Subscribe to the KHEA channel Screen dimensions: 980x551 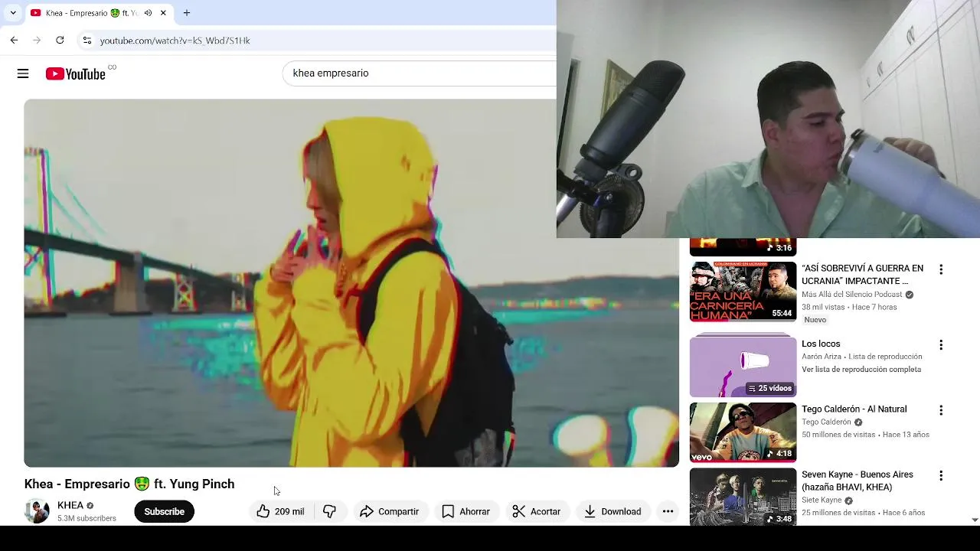(164, 511)
